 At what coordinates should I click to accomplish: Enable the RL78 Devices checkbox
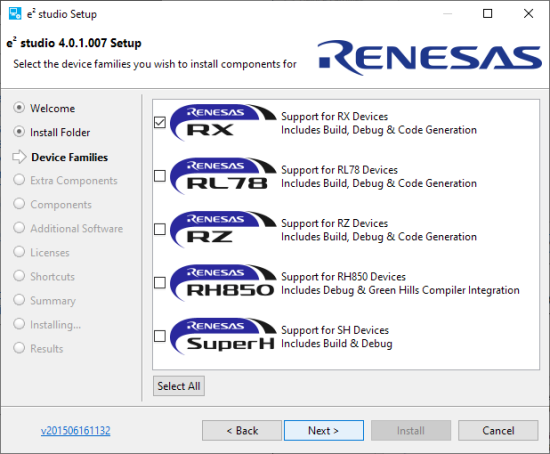click(x=160, y=176)
